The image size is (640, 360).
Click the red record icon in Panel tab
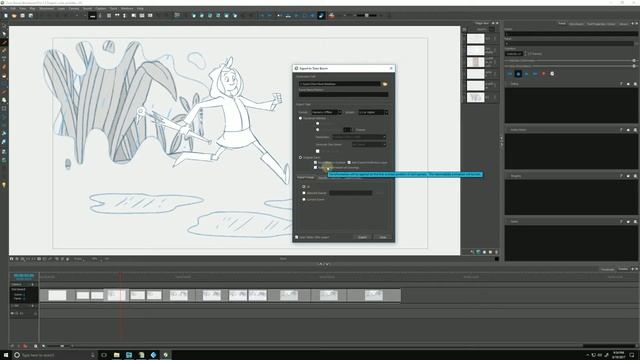click(543, 74)
